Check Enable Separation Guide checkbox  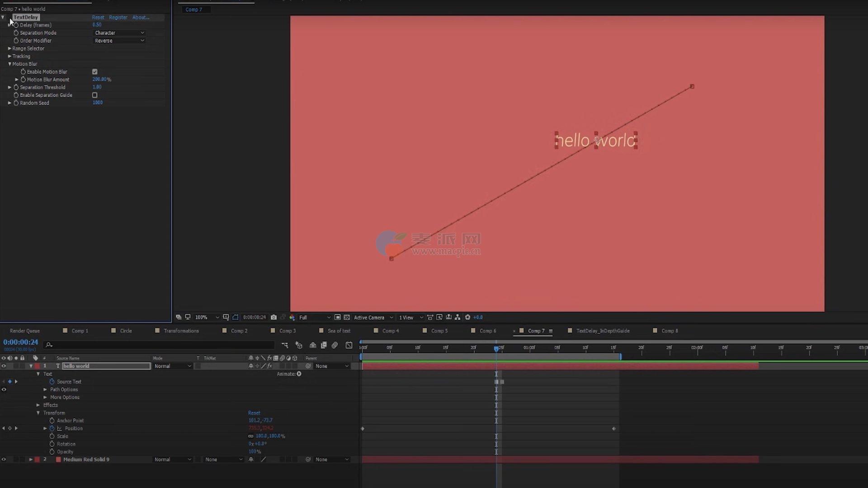coord(95,95)
